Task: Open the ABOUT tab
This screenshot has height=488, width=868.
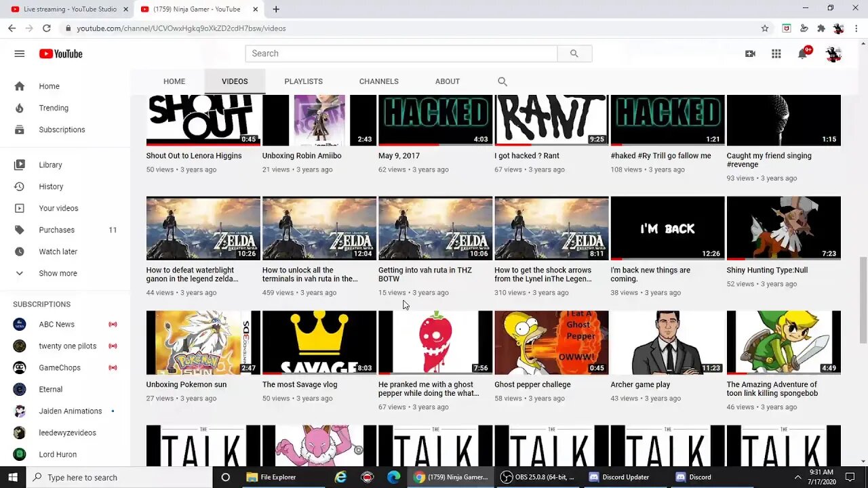Action: click(x=448, y=81)
